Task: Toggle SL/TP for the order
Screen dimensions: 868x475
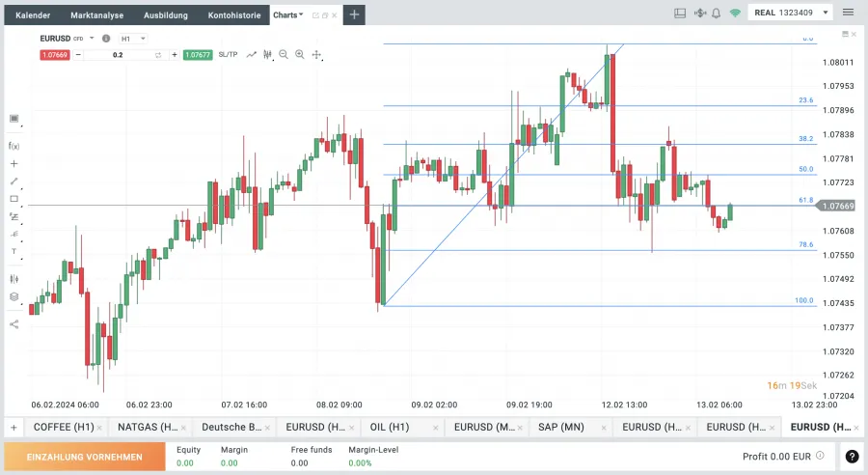Action: tap(228, 54)
